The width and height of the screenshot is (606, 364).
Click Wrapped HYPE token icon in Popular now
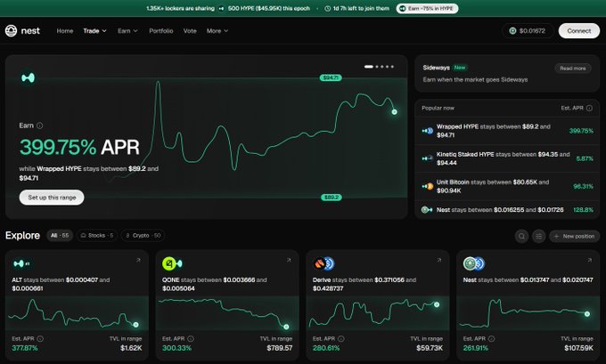click(x=427, y=131)
